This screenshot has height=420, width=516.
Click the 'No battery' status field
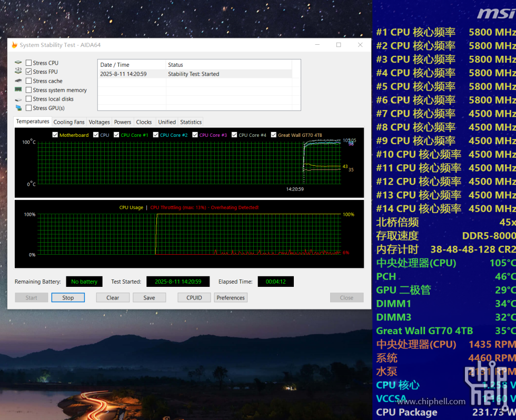(84, 282)
